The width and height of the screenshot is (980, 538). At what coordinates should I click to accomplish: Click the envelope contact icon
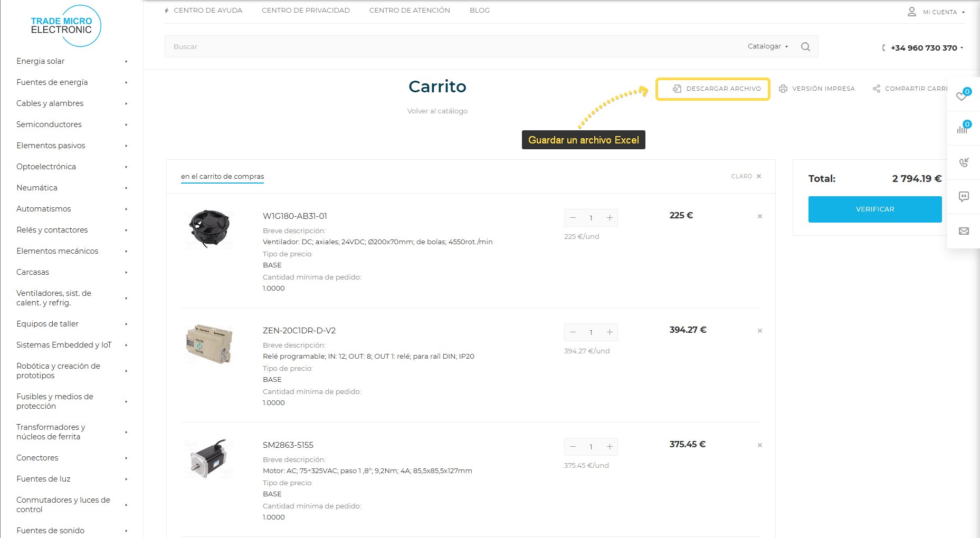tap(964, 231)
